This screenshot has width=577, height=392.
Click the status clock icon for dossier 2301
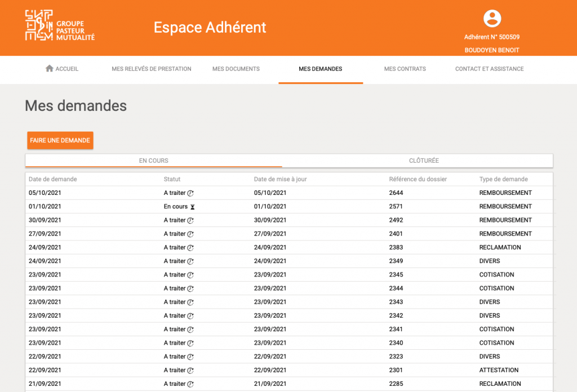190,371
